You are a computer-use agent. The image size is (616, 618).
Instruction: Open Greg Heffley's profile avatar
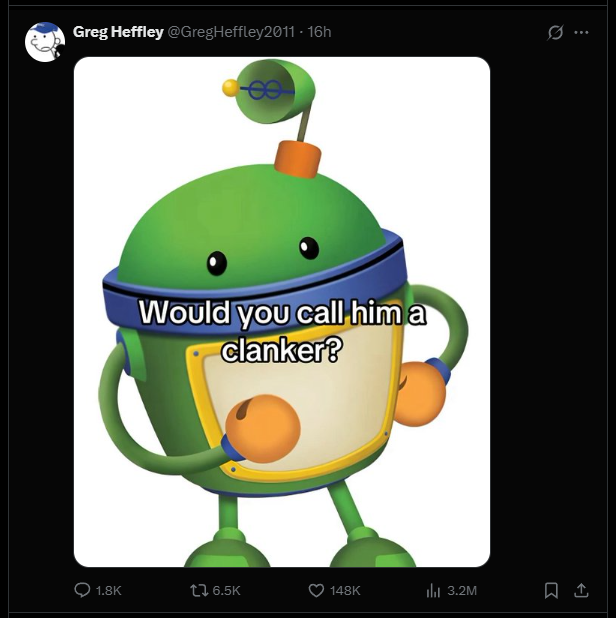(45, 42)
